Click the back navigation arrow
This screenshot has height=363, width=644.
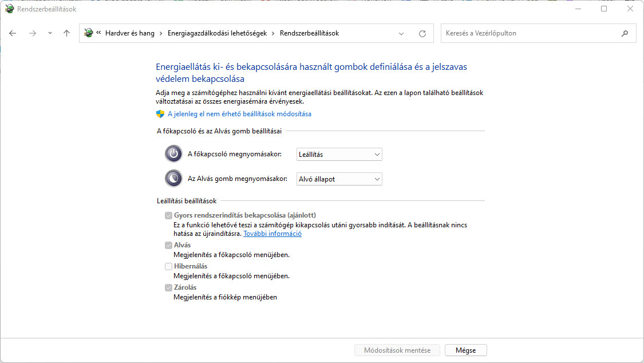[13, 33]
